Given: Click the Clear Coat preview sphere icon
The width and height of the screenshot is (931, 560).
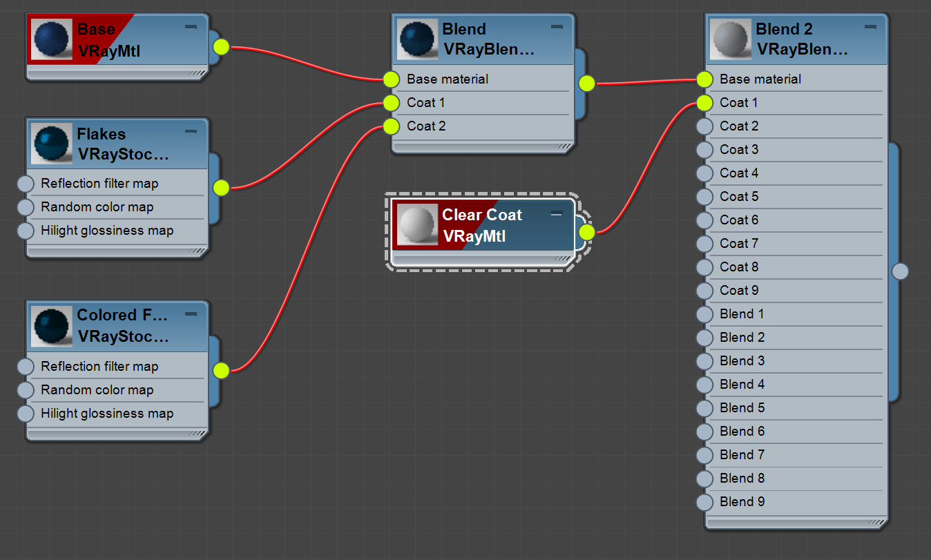Looking at the screenshot, I should click(417, 224).
